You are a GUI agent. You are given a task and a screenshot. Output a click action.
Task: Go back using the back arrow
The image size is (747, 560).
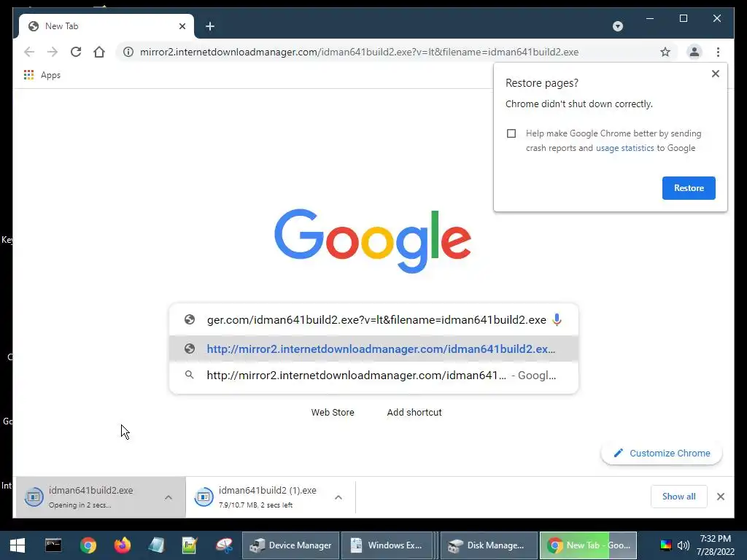click(x=29, y=52)
